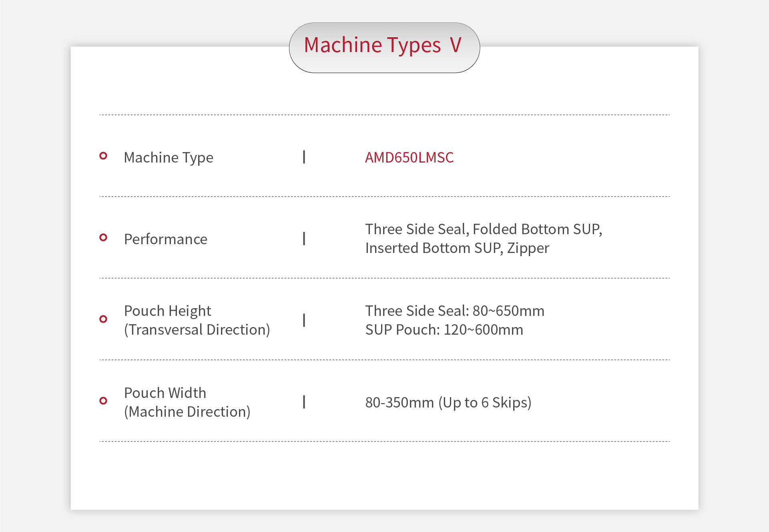Click the Three Side Seal: 80~650mm value
The height and width of the screenshot is (532, 769).
point(455,311)
